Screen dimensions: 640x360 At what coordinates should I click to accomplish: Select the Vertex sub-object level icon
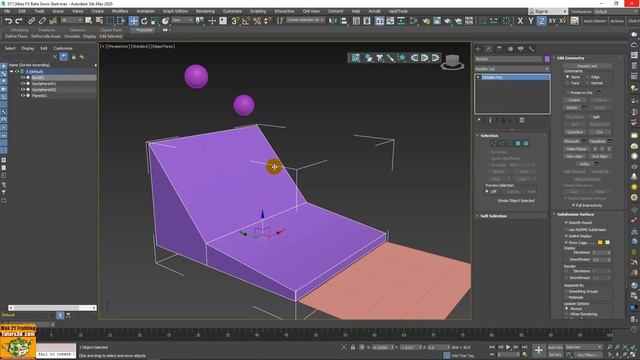(x=493, y=143)
